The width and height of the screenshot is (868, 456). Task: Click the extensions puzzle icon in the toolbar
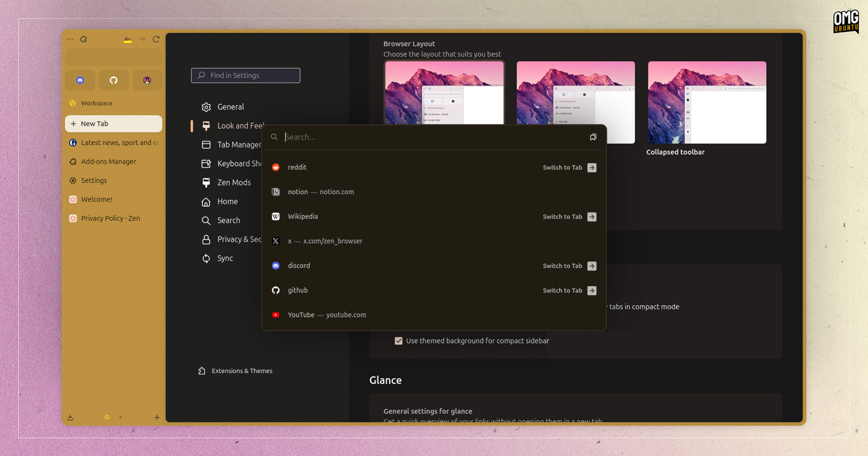84,39
